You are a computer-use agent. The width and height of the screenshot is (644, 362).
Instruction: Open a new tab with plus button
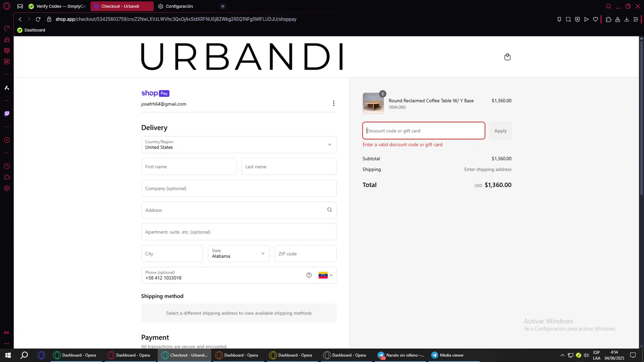[x=223, y=6]
